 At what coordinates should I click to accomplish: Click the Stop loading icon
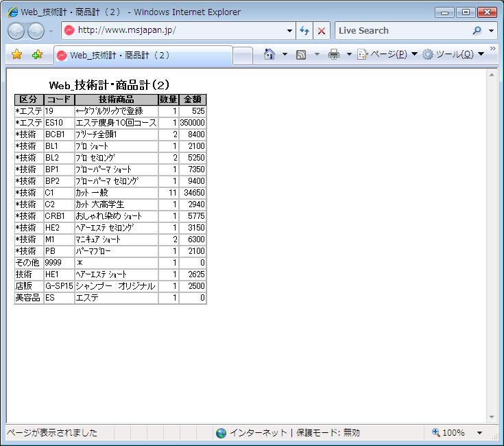(322, 31)
